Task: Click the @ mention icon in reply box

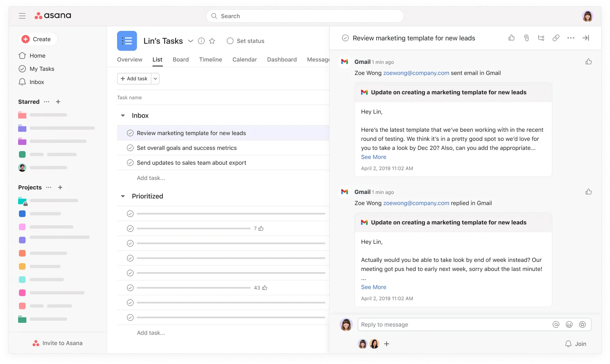Action: pos(556,324)
